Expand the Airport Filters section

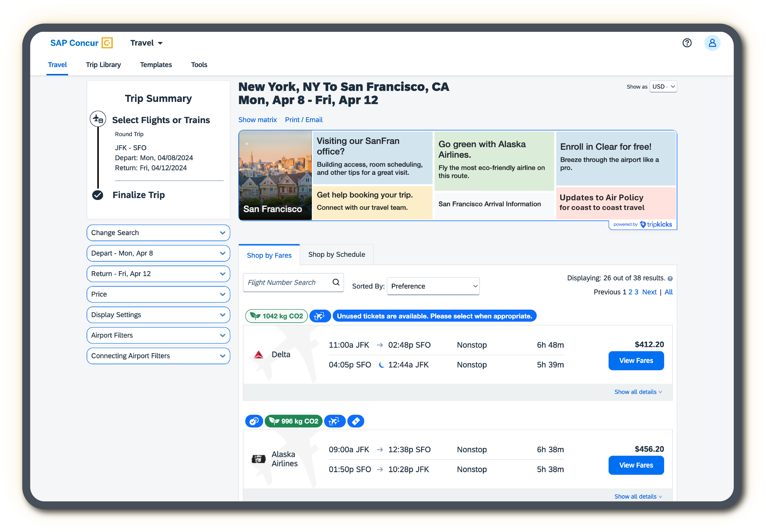click(x=158, y=335)
